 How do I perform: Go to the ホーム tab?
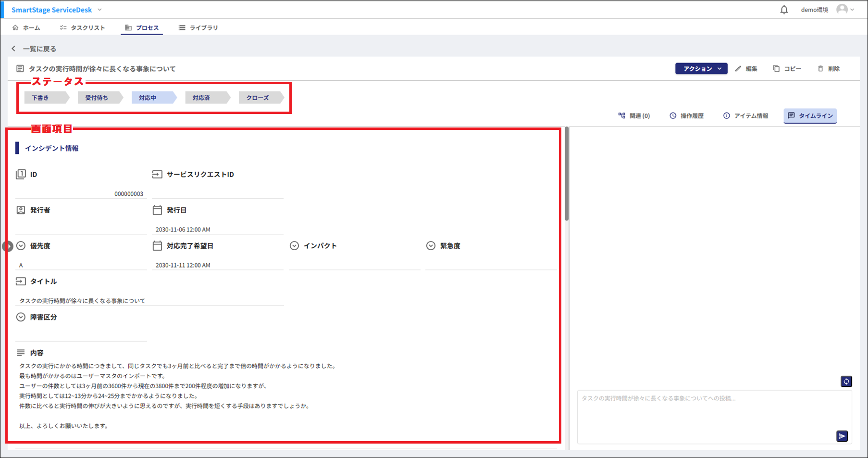26,28
